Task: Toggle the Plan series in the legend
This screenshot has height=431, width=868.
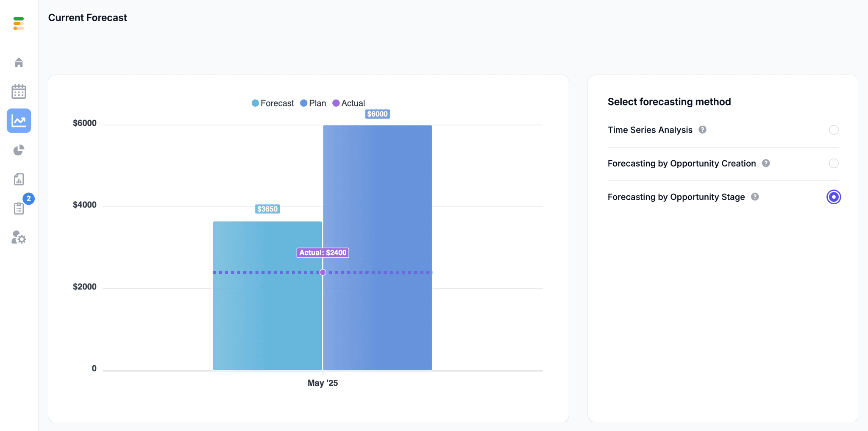Action: (313, 103)
